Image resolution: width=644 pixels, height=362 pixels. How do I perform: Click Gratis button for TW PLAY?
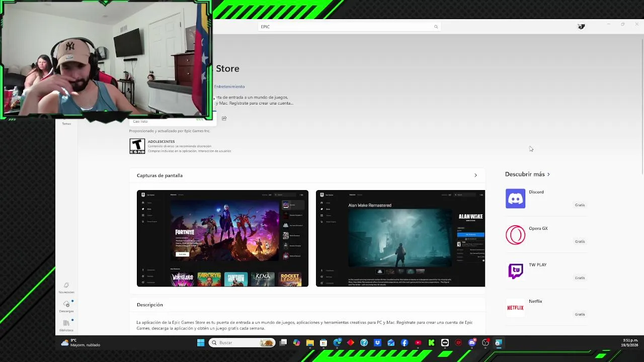click(580, 278)
